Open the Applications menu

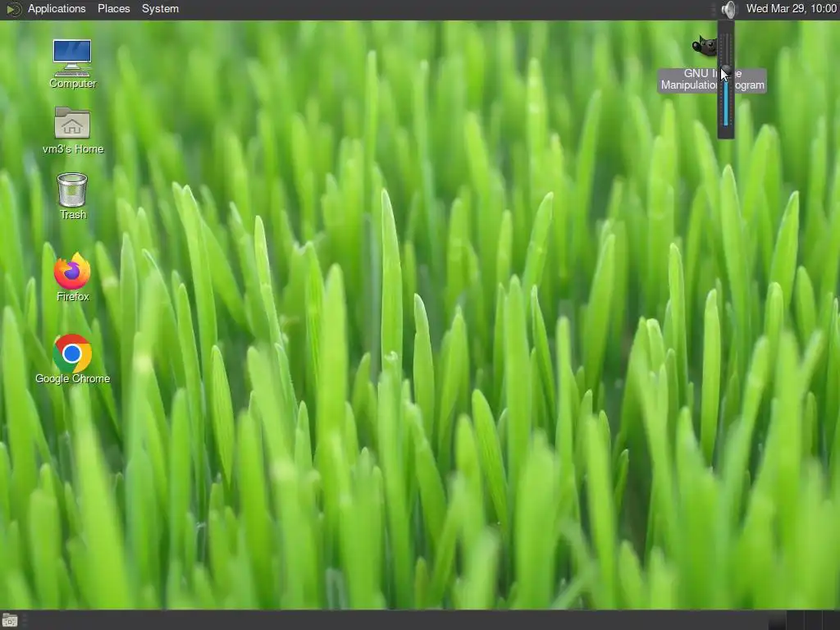coord(57,8)
